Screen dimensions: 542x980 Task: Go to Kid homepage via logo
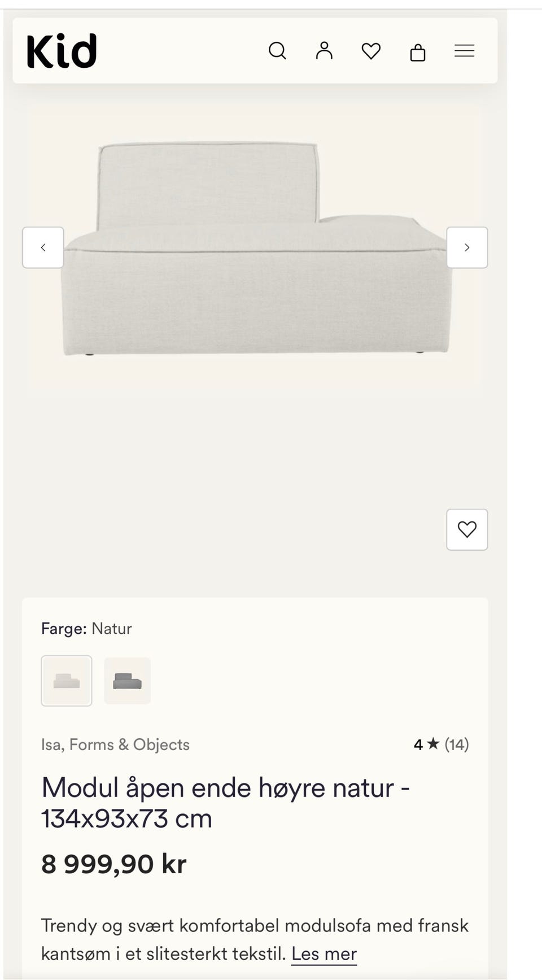62,51
